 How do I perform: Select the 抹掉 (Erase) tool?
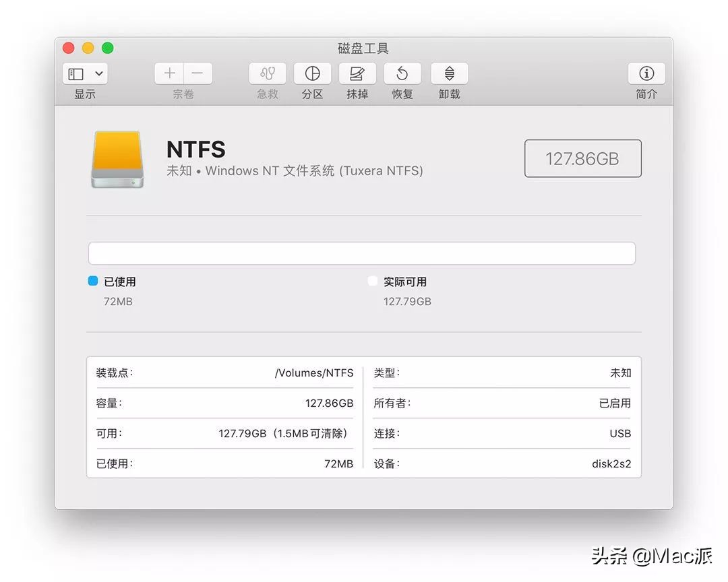357,74
